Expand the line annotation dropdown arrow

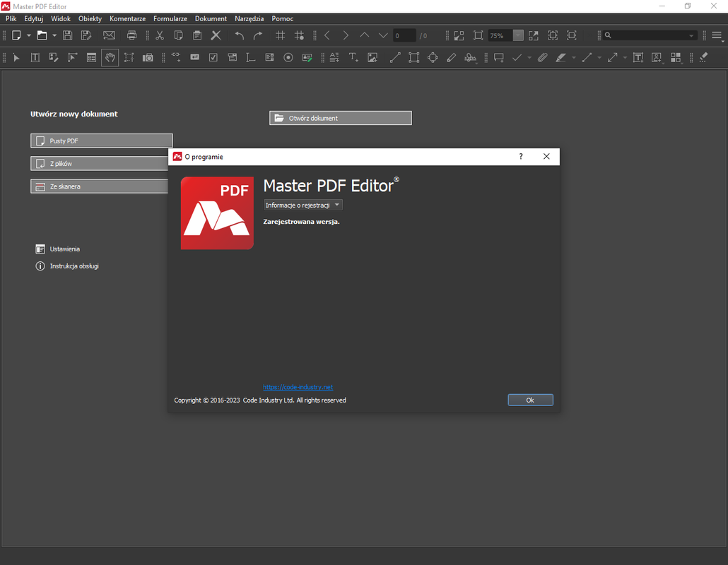point(599,57)
